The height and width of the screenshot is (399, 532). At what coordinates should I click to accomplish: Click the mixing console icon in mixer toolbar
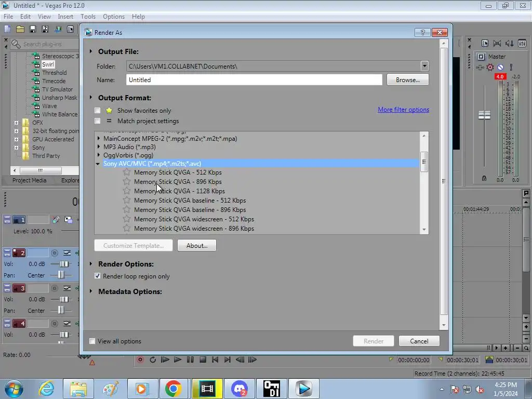(522, 43)
